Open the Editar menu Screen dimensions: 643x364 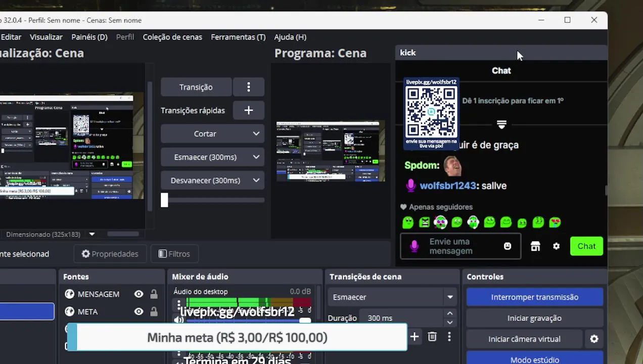point(11,37)
